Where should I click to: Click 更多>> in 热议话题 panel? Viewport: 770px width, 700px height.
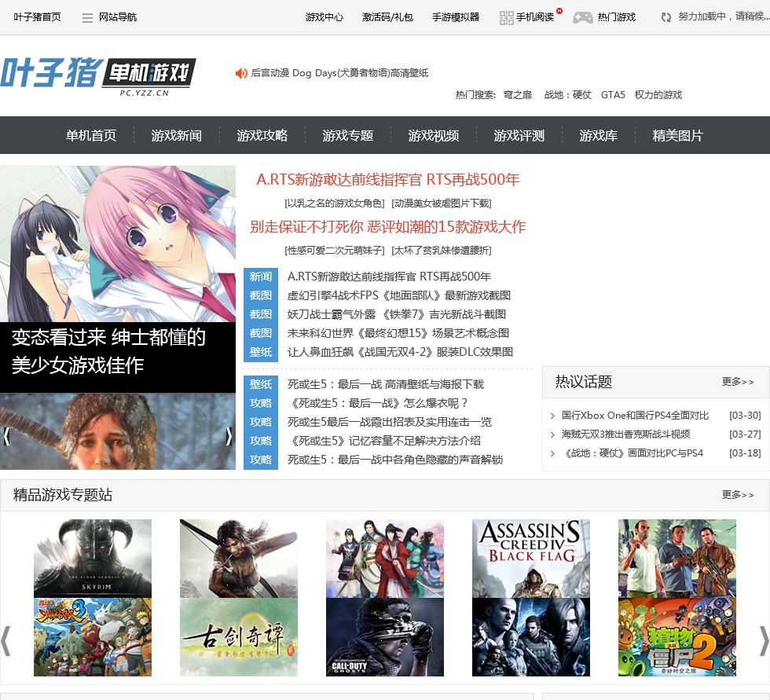pos(738,382)
